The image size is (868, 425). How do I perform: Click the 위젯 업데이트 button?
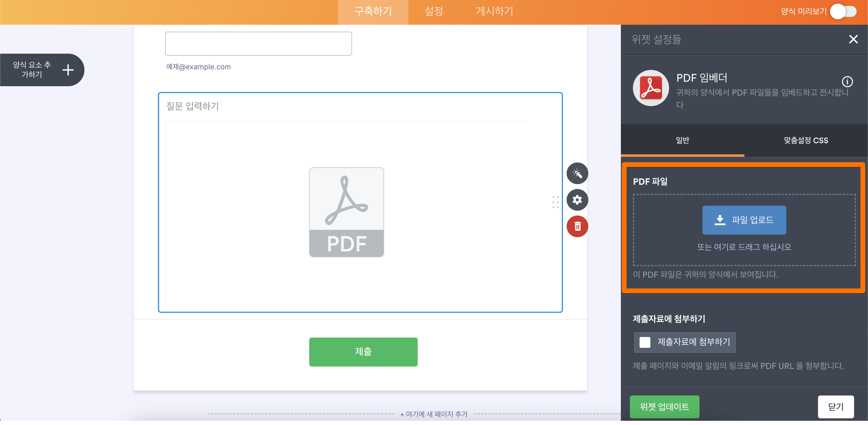[x=665, y=407]
